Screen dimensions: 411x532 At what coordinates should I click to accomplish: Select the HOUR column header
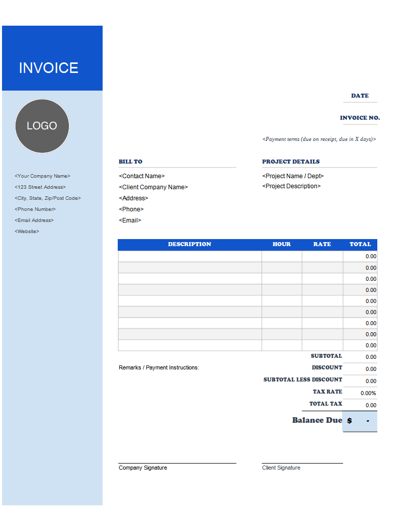[282, 244]
